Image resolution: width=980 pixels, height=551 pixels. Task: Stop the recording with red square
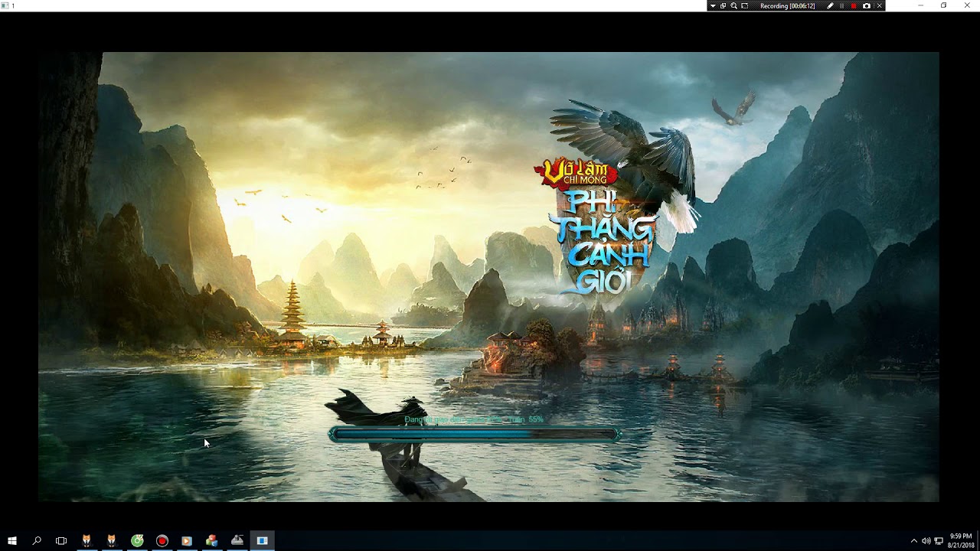click(x=854, y=5)
